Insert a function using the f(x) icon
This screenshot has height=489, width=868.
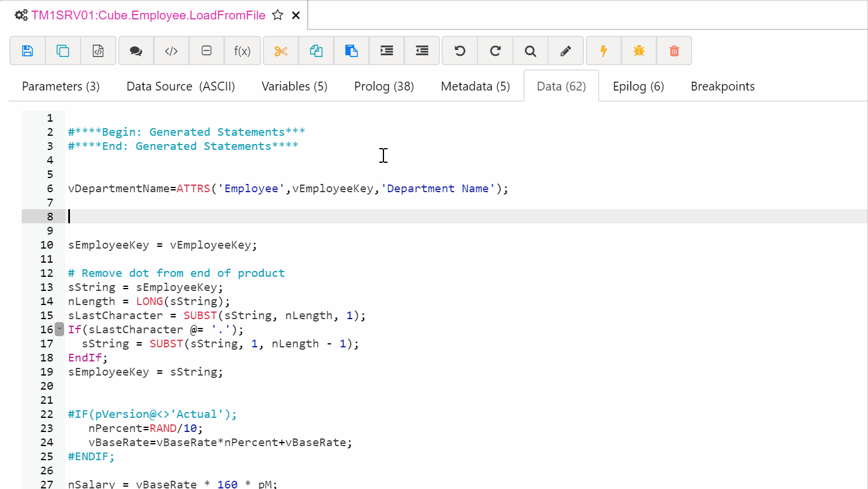click(242, 51)
